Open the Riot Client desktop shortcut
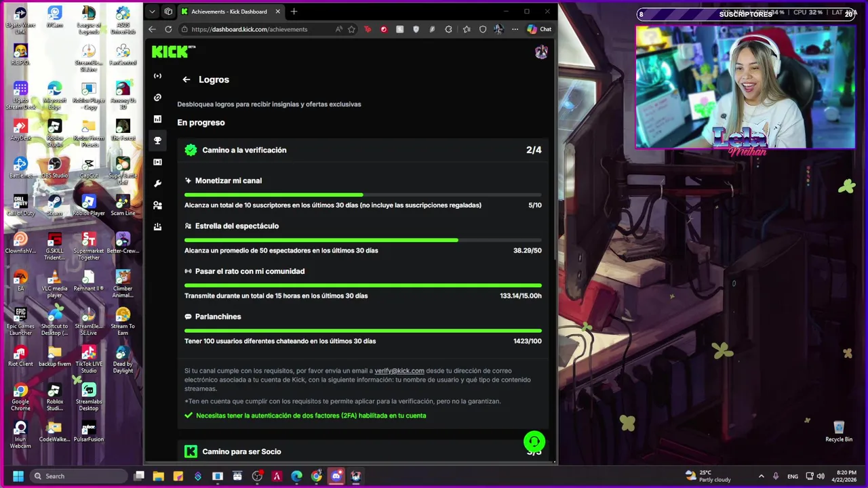Viewport: 868px width, 488px height. 20,357
